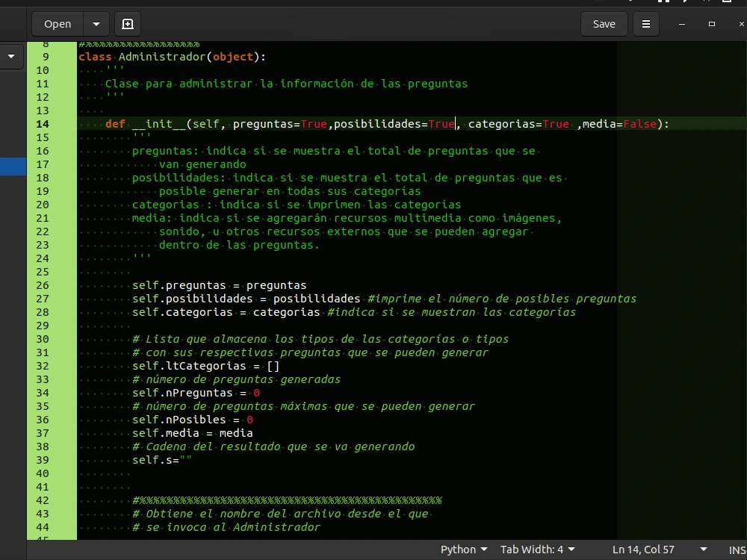Click the Open button
This screenshot has height=560, width=747.
[58, 24]
